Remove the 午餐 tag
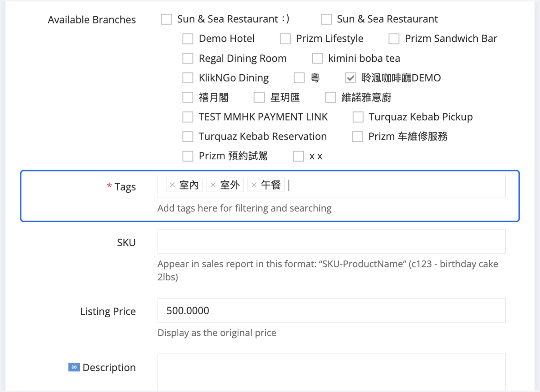Viewport: 540px width, 392px height. [x=254, y=185]
